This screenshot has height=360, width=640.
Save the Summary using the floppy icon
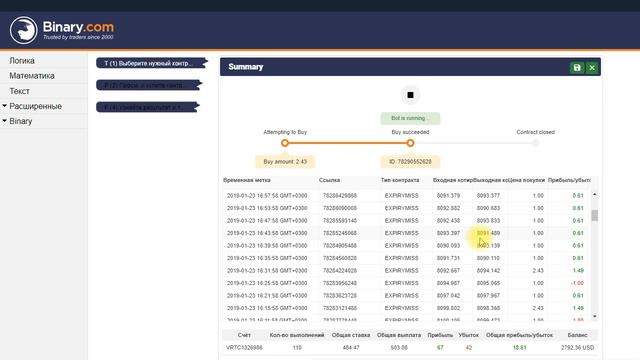(577, 68)
